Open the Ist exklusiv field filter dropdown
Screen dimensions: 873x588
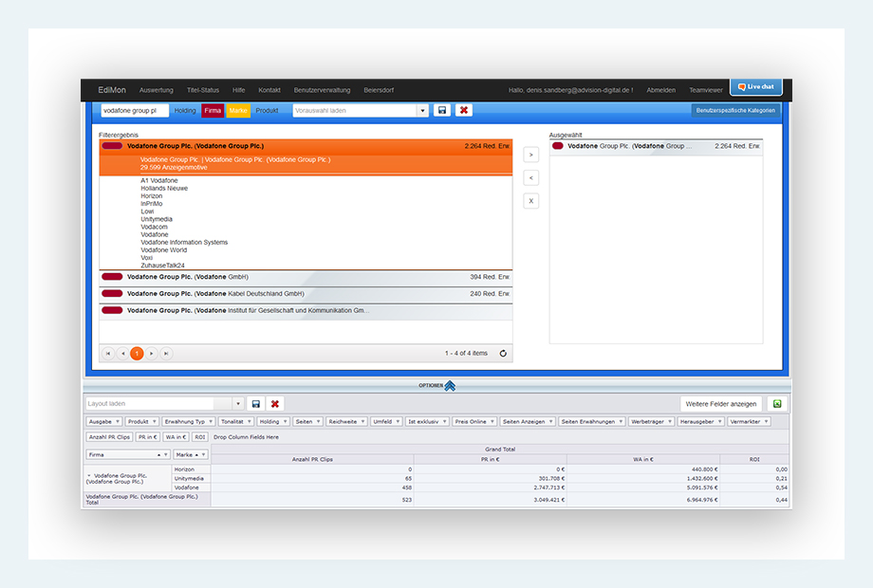[x=444, y=422]
